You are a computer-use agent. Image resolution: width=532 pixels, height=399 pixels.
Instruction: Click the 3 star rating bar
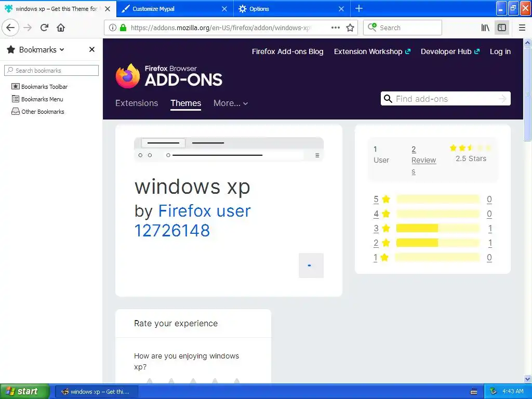pyautogui.click(x=437, y=229)
